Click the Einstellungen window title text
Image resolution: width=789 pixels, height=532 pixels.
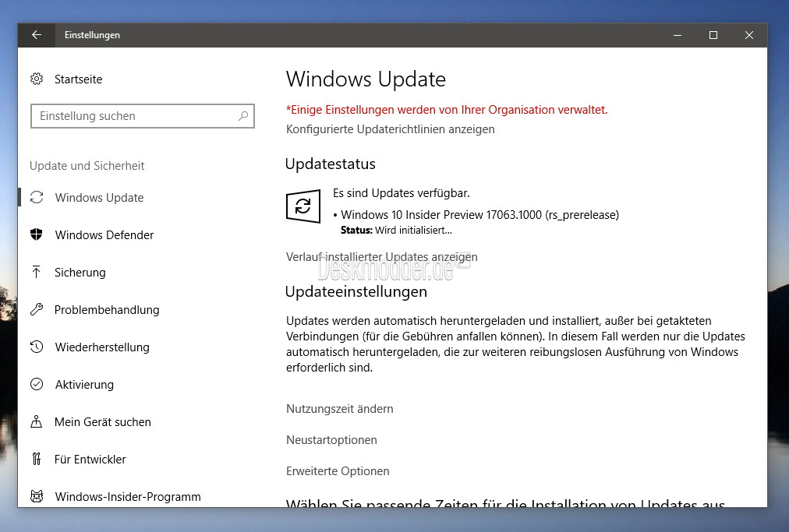pyautogui.click(x=92, y=35)
